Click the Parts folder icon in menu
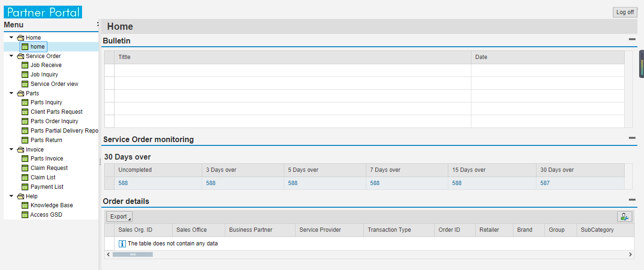This screenshot has height=270, width=644. [20, 93]
